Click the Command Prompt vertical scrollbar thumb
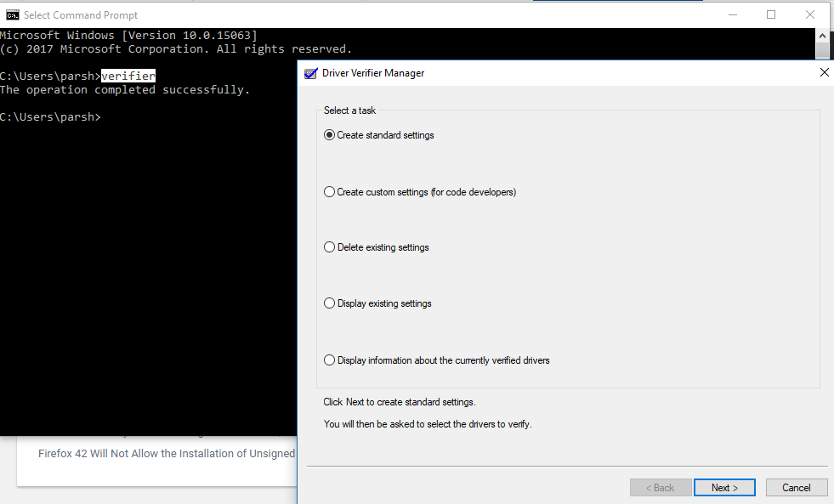The image size is (834, 504). (822, 51)
